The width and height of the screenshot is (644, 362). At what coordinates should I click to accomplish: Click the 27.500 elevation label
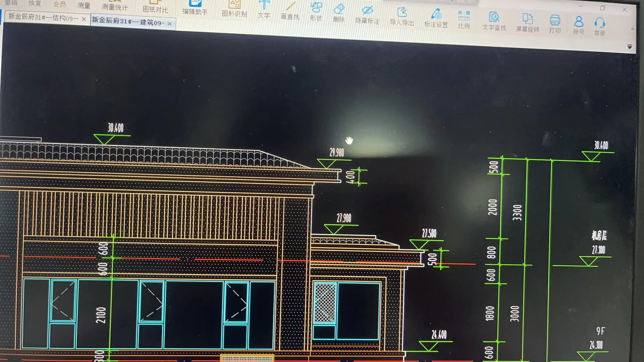click(x=429, y=233)
